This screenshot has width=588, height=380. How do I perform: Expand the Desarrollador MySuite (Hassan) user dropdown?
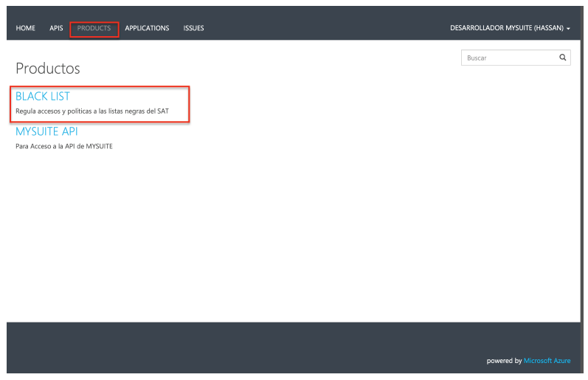coord(510,28)
